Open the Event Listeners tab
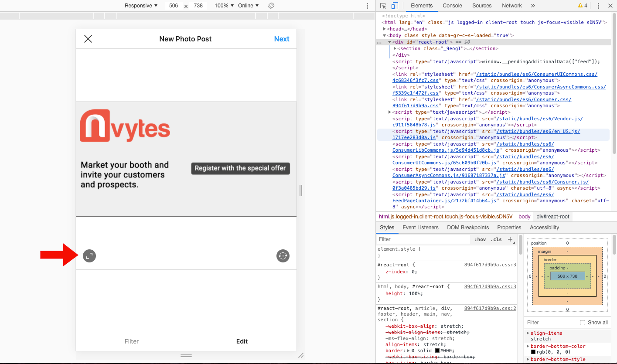The height and width of the screenshot is (364, 617). 420,228
